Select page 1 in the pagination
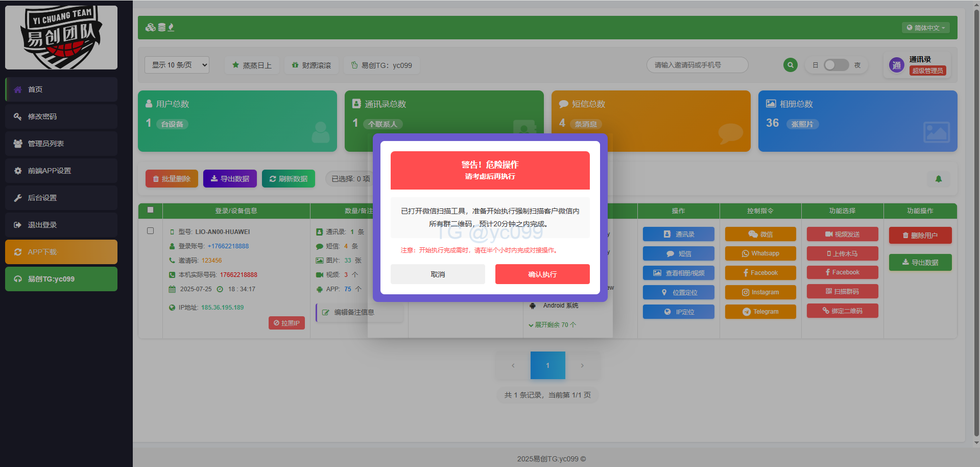Screen dimensions: 980x467 click(547, 365)
